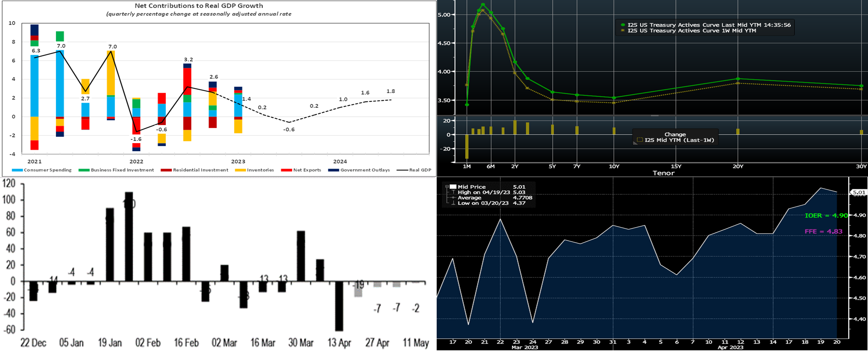Collapse the Mid Price legend tree
Image resolution: width=868 pixels, height=351 pixels.
[x=447, y=187]
